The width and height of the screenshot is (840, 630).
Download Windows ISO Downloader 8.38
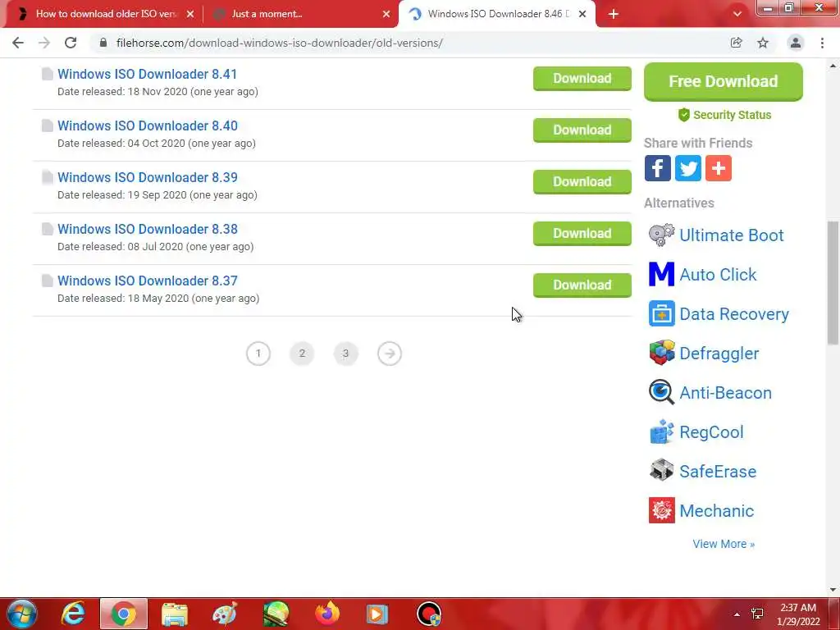(x=582, y=234)
